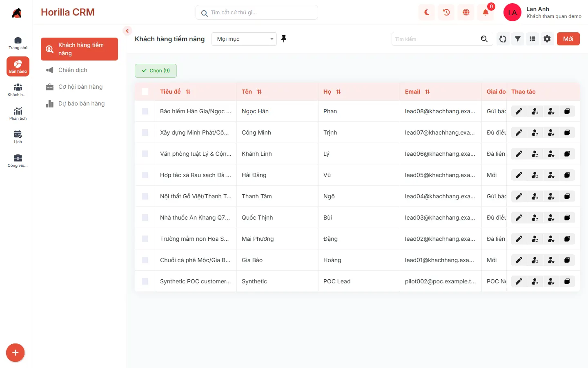The width and height of the screenshot is (588, 368).
Task: Check the Bảo hiểm Hân Gia row checkbox
Action: tap(145, 111)
